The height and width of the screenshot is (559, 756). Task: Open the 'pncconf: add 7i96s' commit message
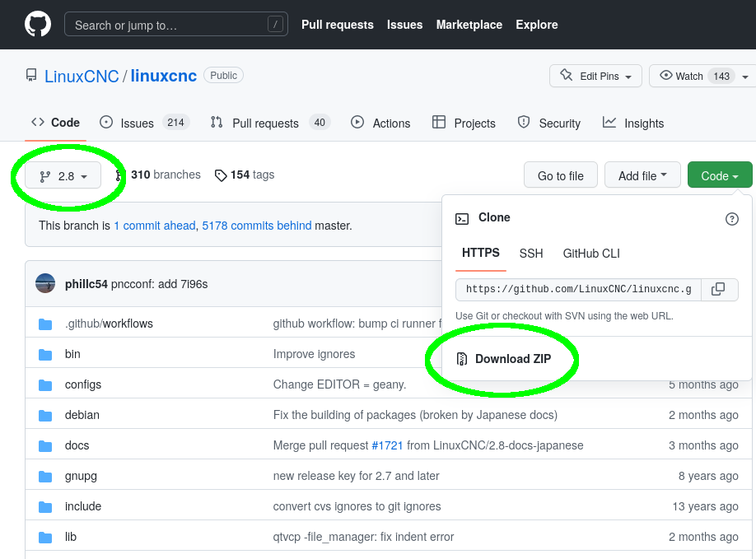(x=160, y=284)
